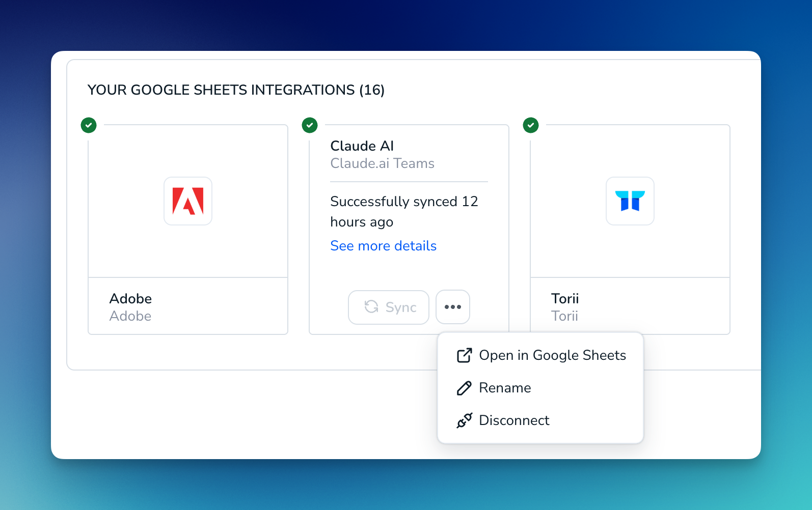Click the Claude AI card title

(362, 146)
